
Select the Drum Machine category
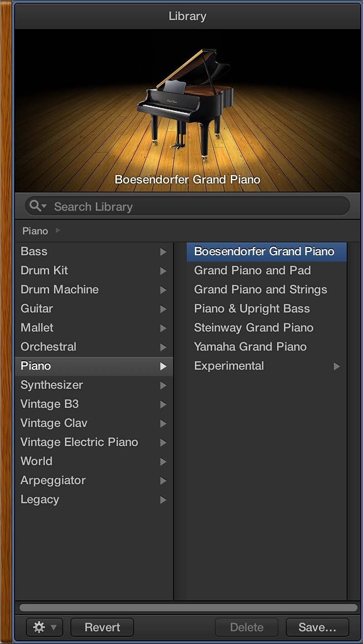tap(94, 290)
